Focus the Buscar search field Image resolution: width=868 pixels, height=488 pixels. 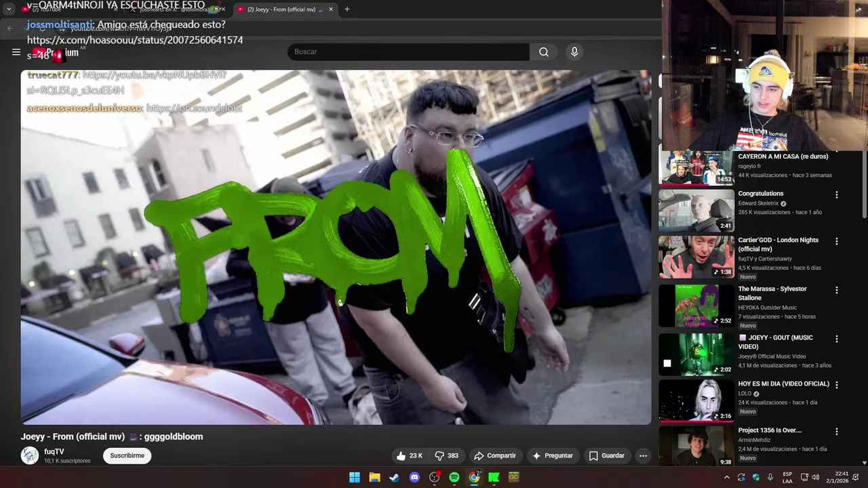pos(408,52)
